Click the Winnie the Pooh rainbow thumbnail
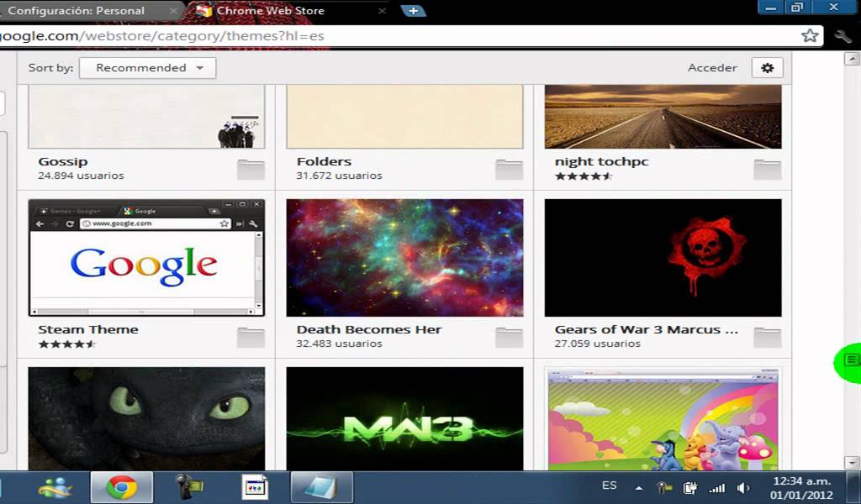Viewport: 861px width, 504px height. tap(663, 418)
